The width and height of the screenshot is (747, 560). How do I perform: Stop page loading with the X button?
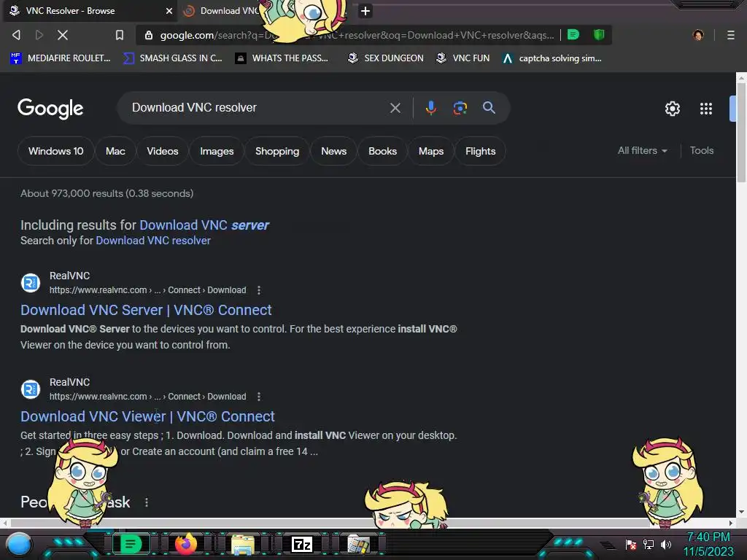click(x=63, y=35)
